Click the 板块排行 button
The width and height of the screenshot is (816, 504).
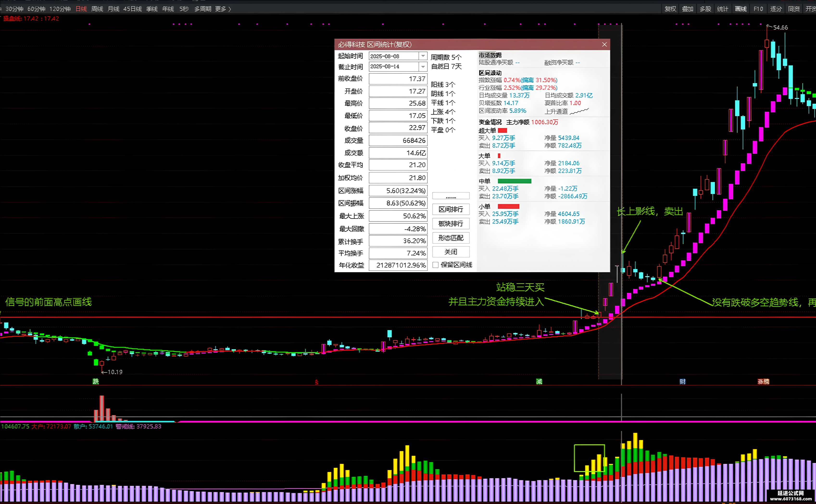click(x=451, y=224)
